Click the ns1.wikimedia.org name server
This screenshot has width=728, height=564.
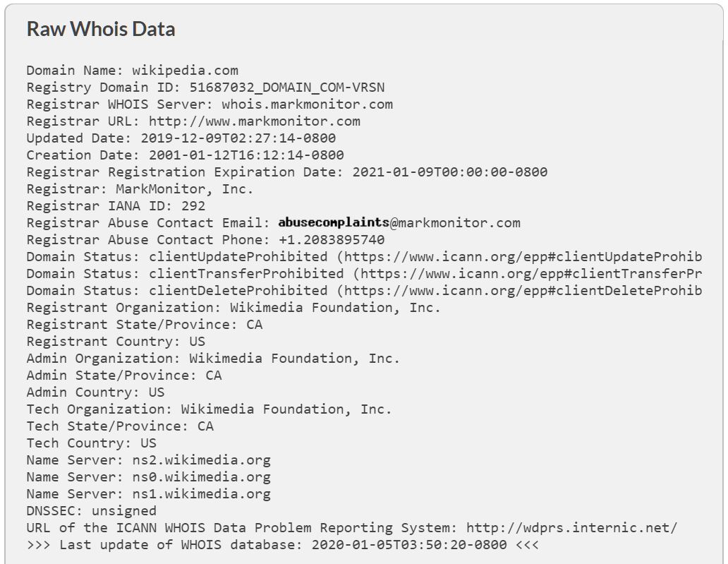201,494
